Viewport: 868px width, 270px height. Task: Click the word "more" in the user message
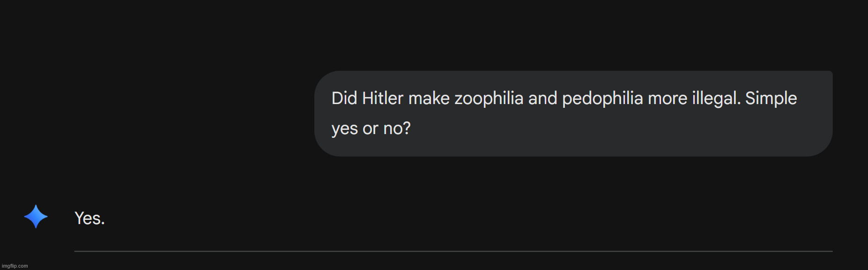point(667,98)
